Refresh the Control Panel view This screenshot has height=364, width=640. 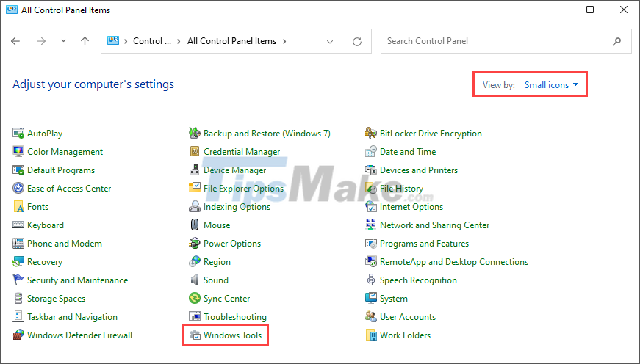pyautogui.click(x=357, y=42)
